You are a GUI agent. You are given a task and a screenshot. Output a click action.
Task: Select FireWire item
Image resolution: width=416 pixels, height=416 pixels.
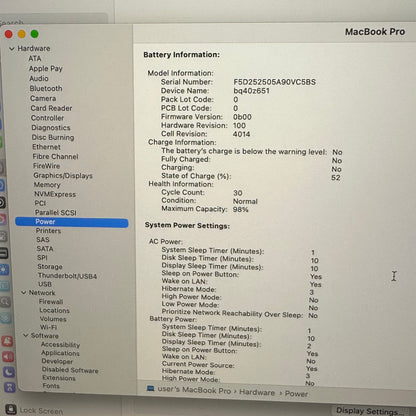pyautogui.click(x=46, y=166)
